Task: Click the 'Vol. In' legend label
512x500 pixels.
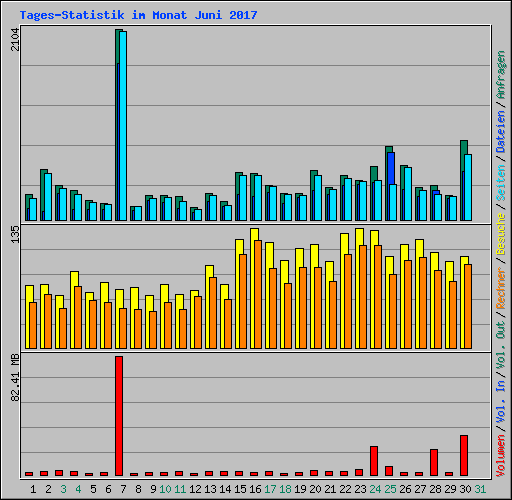Action: coord(501,402)
